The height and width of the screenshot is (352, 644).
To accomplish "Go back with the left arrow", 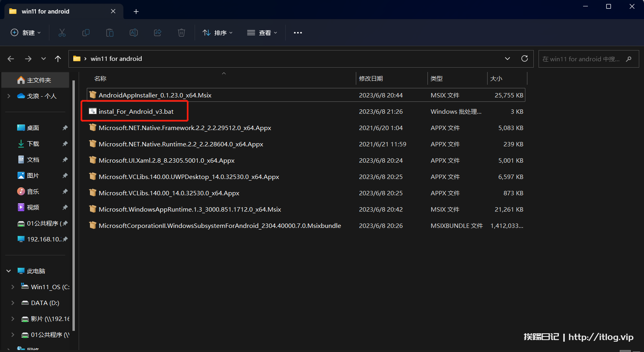I will (x=11, y=59).
